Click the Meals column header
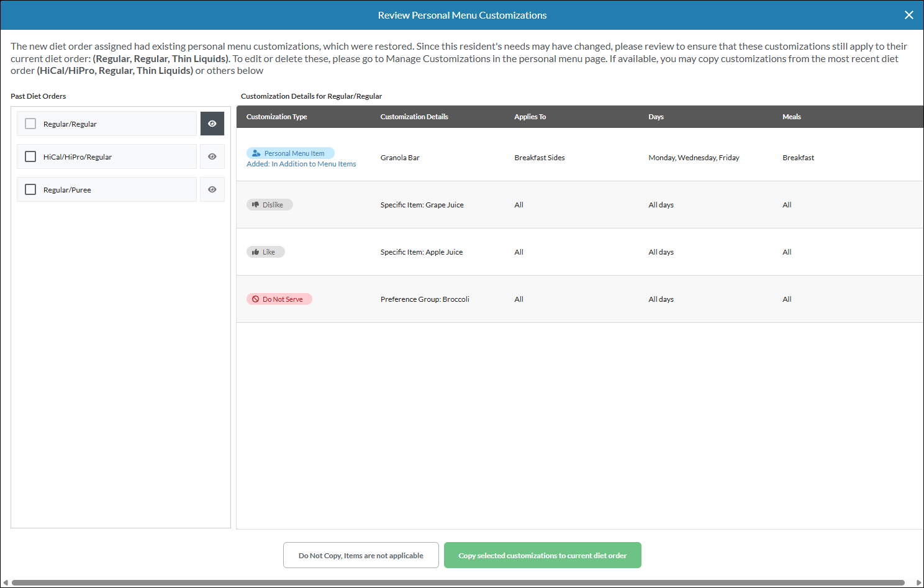The image size is (924, 588). (x=792, y=117)
